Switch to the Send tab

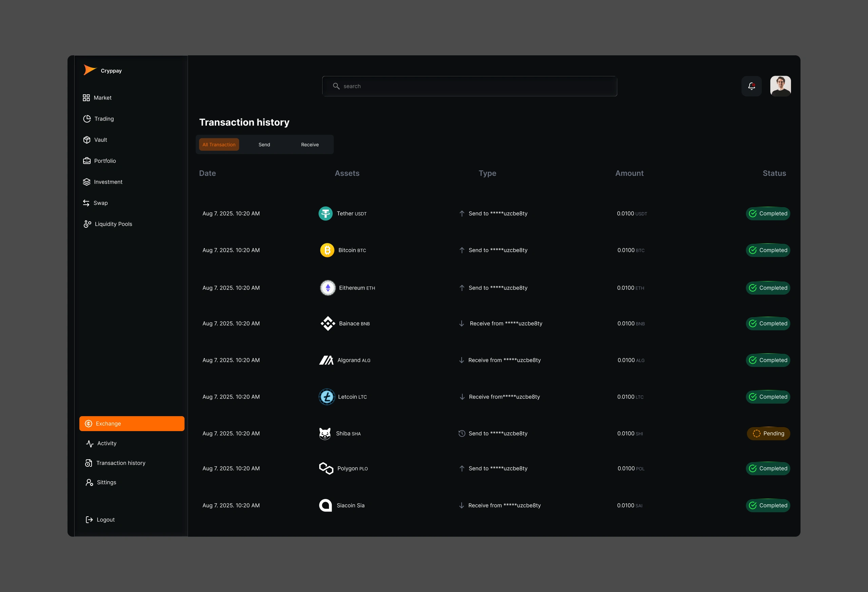(x=264, y=145)
